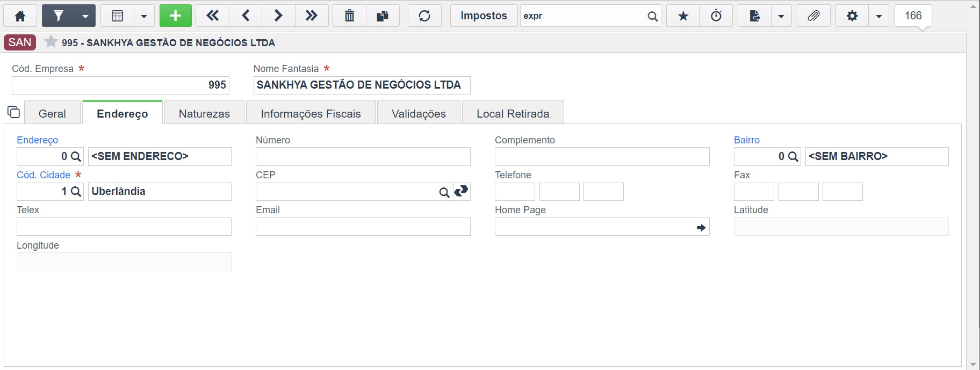Viewport: 980px width, 370px height.
Task: Search Endereço code with magnifier
Action: click(x=76, y=157)
